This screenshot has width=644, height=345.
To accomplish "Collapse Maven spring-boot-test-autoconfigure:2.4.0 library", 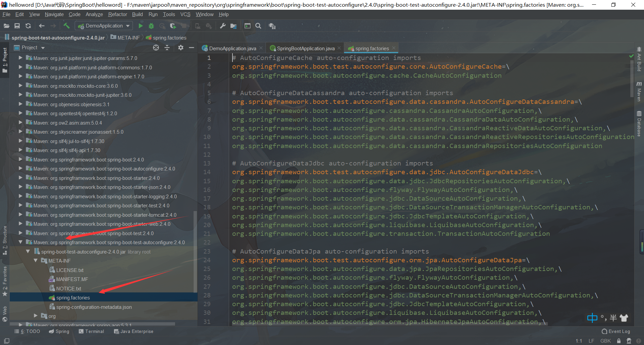I will click(20, 242).
